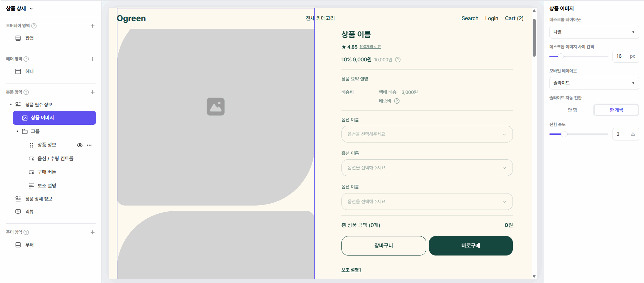Click the star rating icon
The width and height of the screenshot is (644, 283).
pyautogui.click(x=344, y=47)
